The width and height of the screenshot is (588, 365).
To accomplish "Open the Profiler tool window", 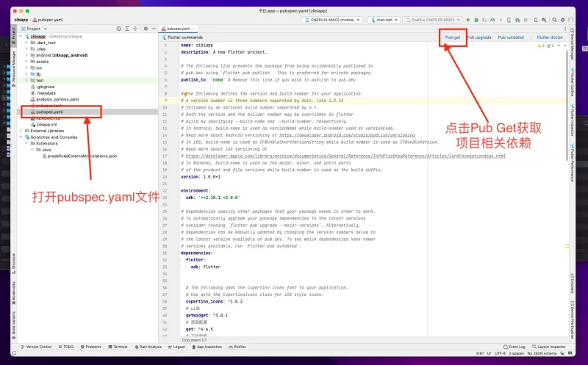I will (237, 347).
